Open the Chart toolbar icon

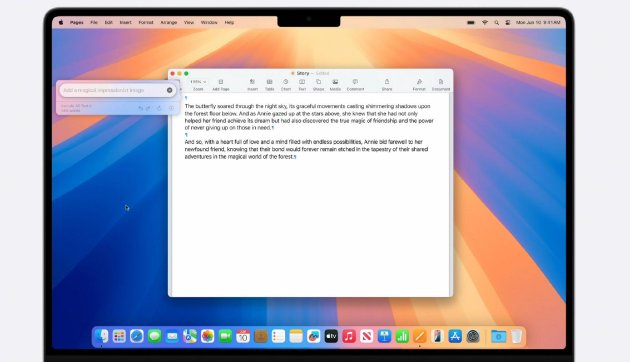(x=286, y=84)
